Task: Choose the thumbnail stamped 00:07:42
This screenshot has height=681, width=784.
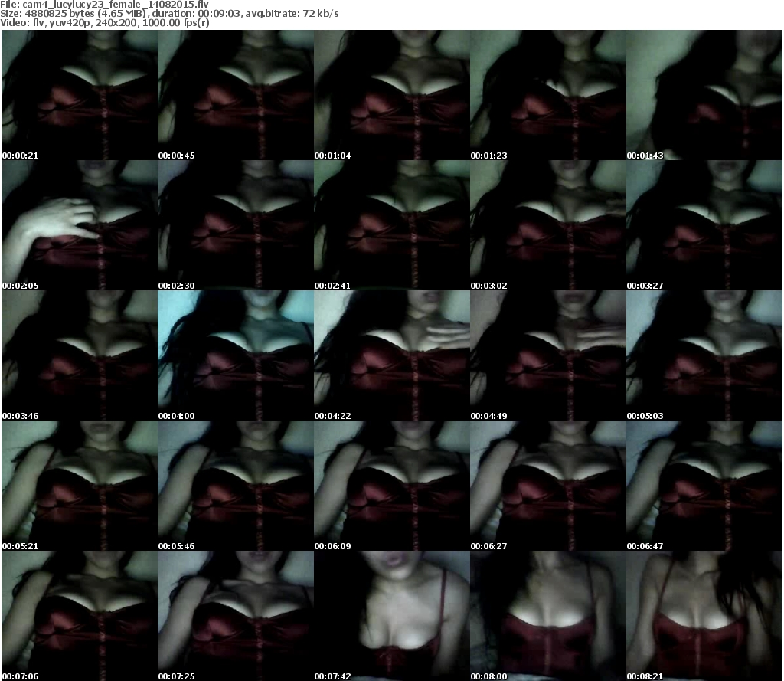Action: [392, 616]
